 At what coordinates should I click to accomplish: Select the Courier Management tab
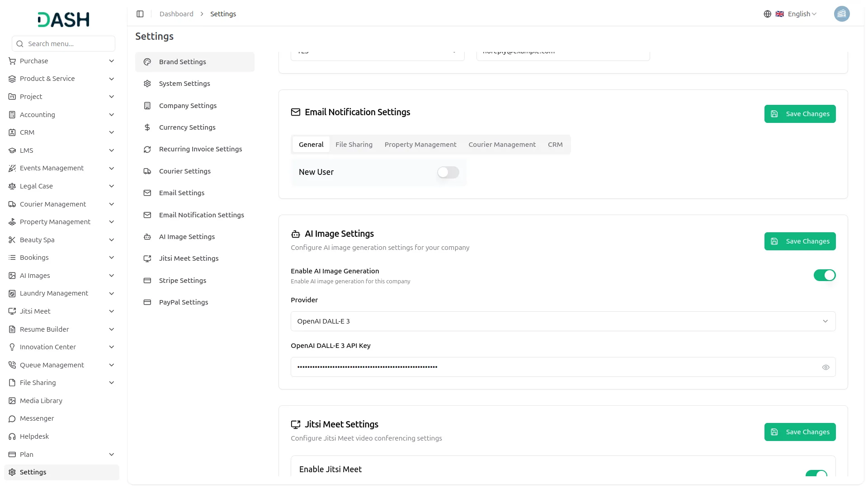pyautogui.click(x=502, y=145)
